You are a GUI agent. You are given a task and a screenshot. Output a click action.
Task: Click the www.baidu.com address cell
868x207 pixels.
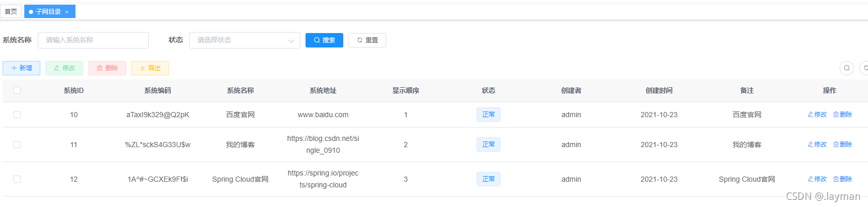coord(323,115)
